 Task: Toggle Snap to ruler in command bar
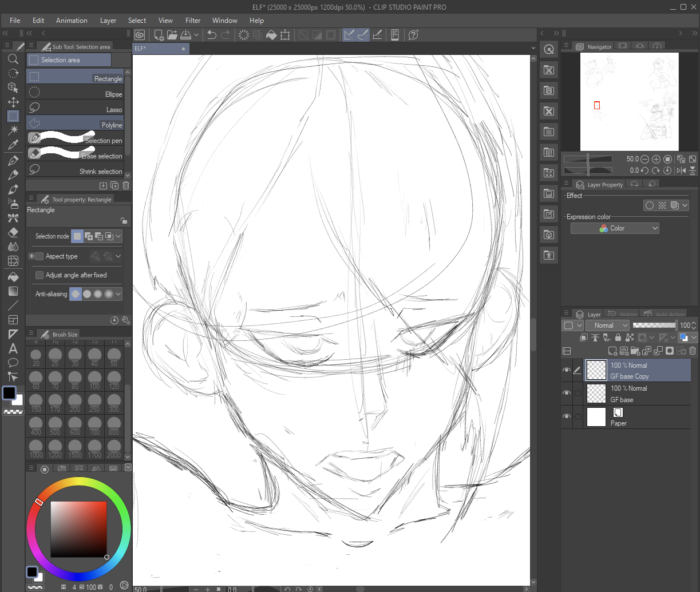(349, 35)
